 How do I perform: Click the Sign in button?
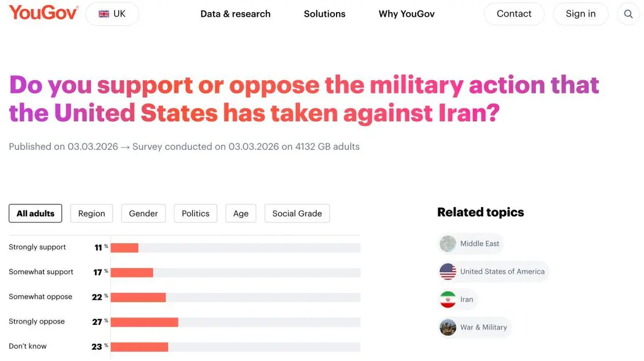click(x=580, y=14)
